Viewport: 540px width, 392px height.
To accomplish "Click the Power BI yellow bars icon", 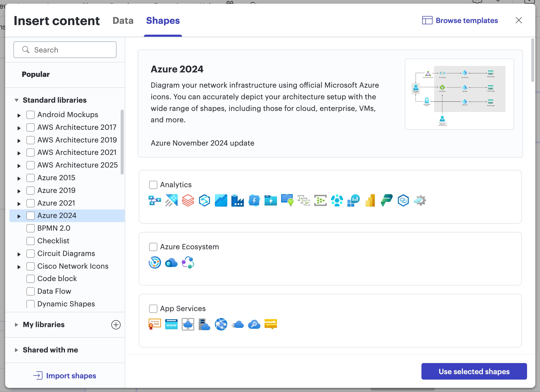I will click(x=370, y=200).
